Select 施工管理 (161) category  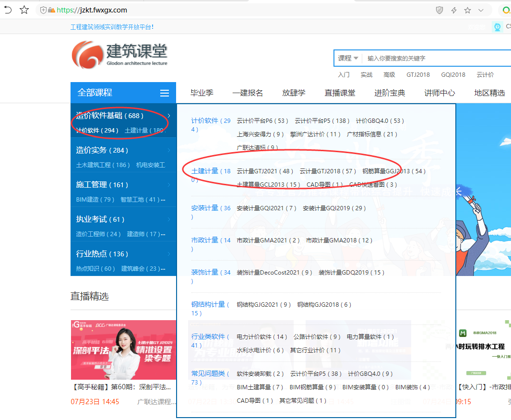(102, 185)
